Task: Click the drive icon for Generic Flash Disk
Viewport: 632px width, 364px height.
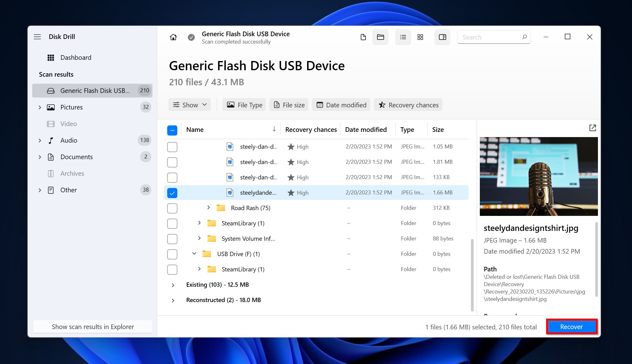Action: (x=51, y=91)
